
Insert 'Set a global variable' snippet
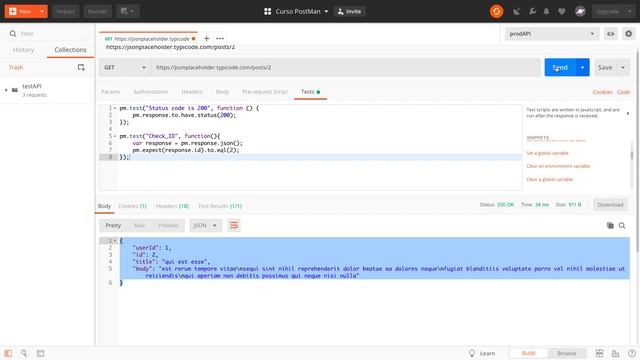point(547,153)
